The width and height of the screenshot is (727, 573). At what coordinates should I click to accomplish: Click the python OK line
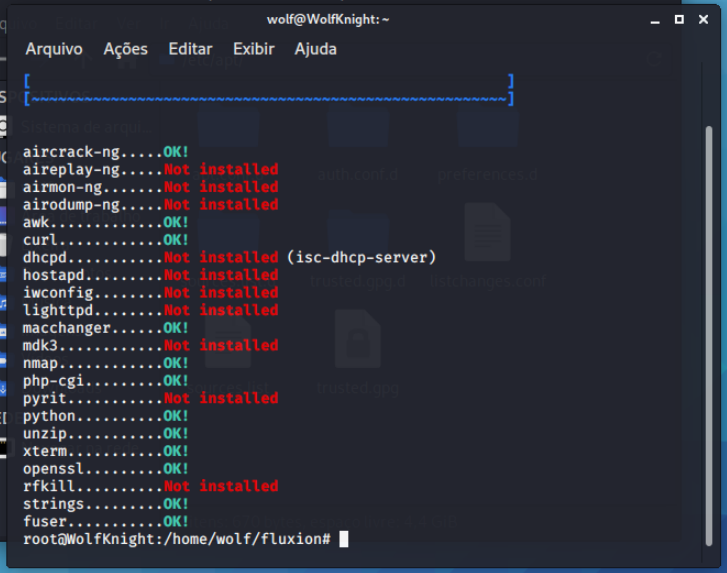coord(106,416)
